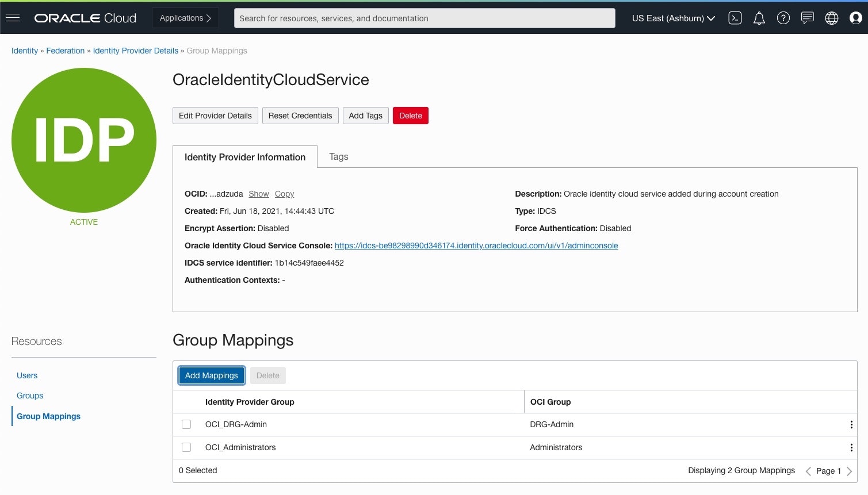The height and width of the screenshot is (495, 868).
Task: Go to next page of mappings
Action: (x=849, y=471)
